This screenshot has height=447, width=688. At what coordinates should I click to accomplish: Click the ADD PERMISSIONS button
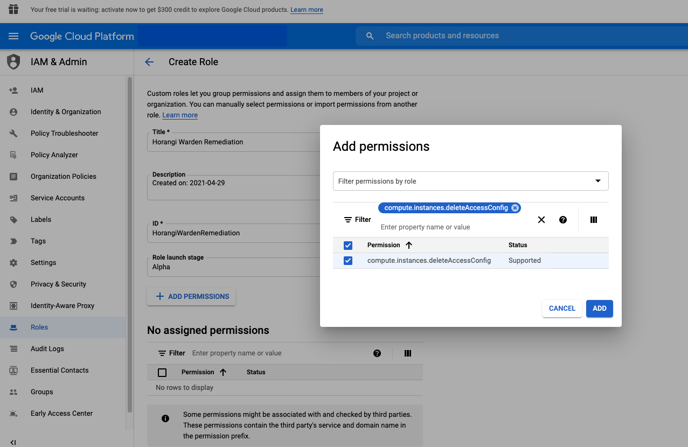point(191,297)
